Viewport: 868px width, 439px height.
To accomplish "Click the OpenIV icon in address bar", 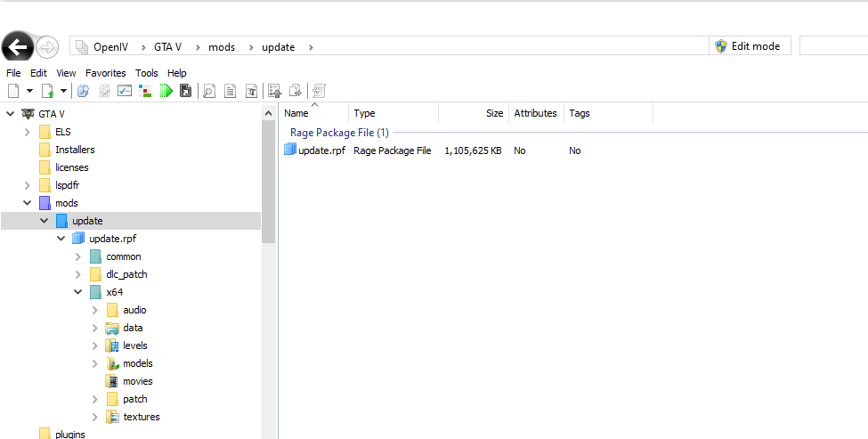I will click(x=82, y=47).
